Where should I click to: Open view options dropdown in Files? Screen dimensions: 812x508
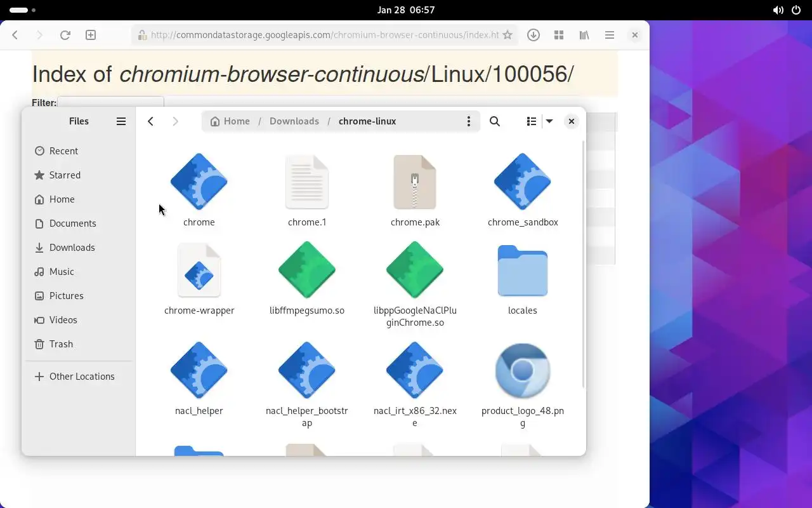click(549, 121)
